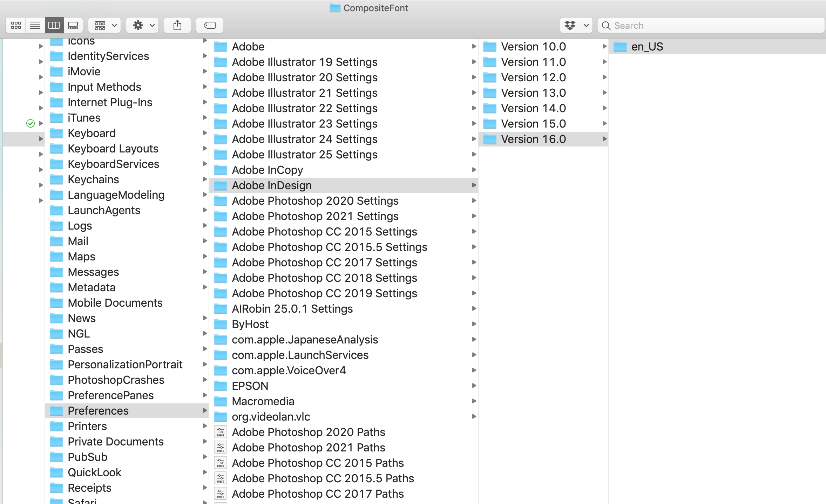826x504 pixels.
Task: Switch to gallery view mode
Action: click(x=73, y=25)
